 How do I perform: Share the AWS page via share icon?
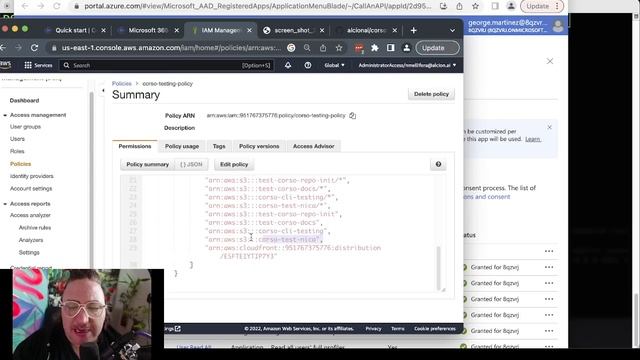[x=323, y=48]
